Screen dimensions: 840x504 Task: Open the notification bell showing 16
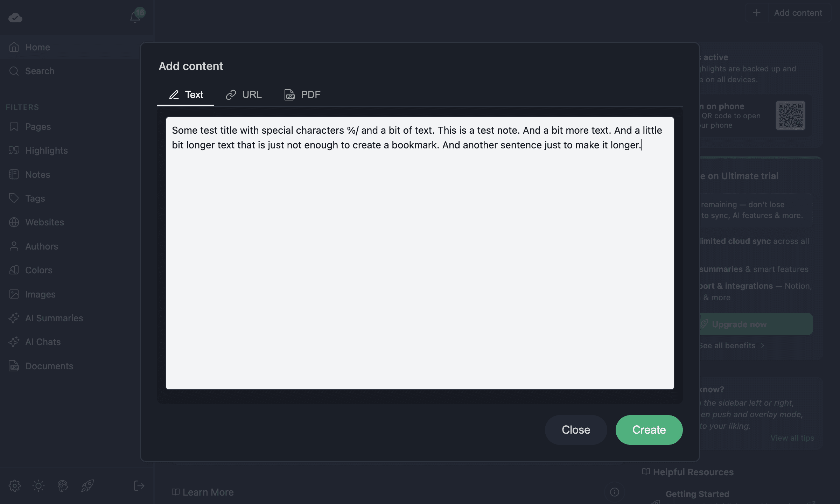pyautogui.click(x=135, y=16)
